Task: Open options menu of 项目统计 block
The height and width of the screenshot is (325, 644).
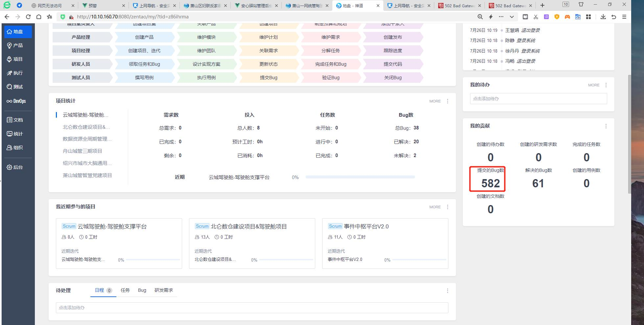Action: coord(447,101)
